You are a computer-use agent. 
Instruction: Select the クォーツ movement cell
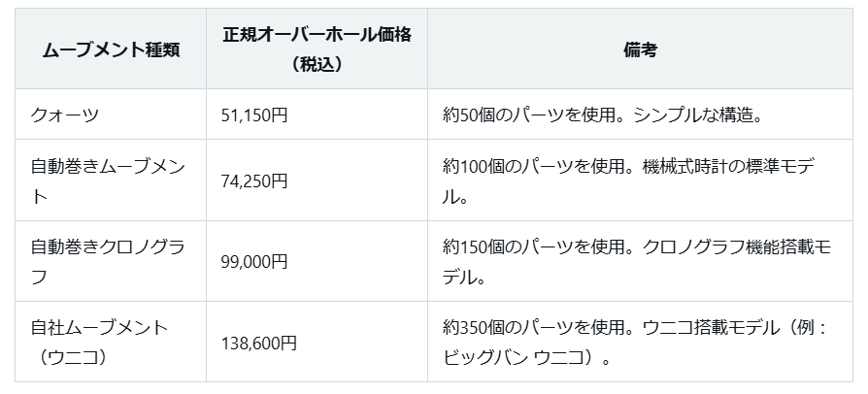[111, 115]
